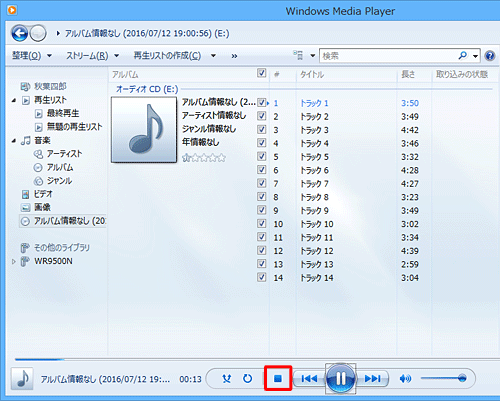Select 秋葉四郎 in the sidebar

click(50, 87)
